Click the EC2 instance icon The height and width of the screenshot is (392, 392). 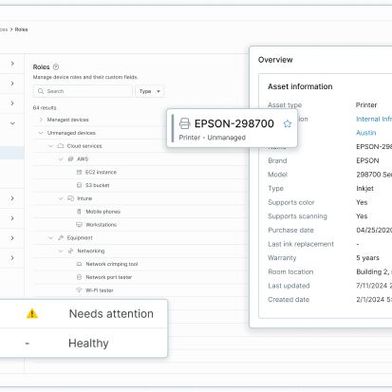79,172
